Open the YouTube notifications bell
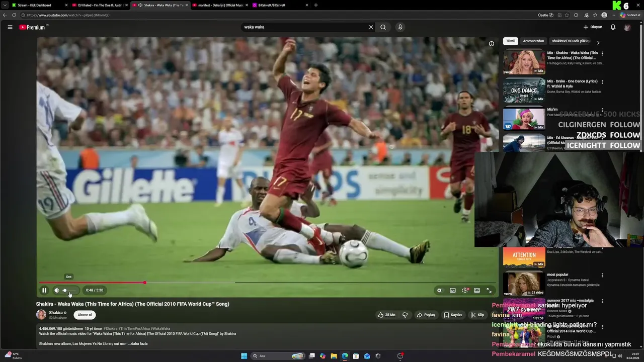This screenshot has height=362, width=644. 613,27
